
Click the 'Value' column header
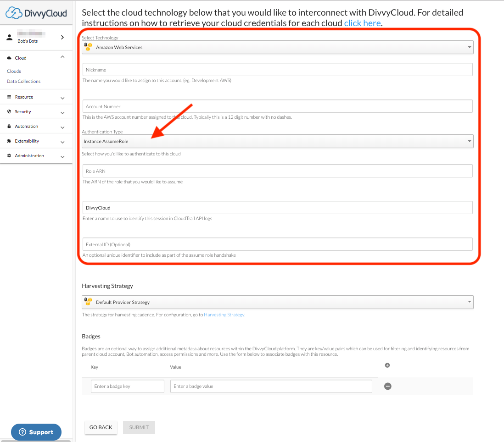(175, 367)
